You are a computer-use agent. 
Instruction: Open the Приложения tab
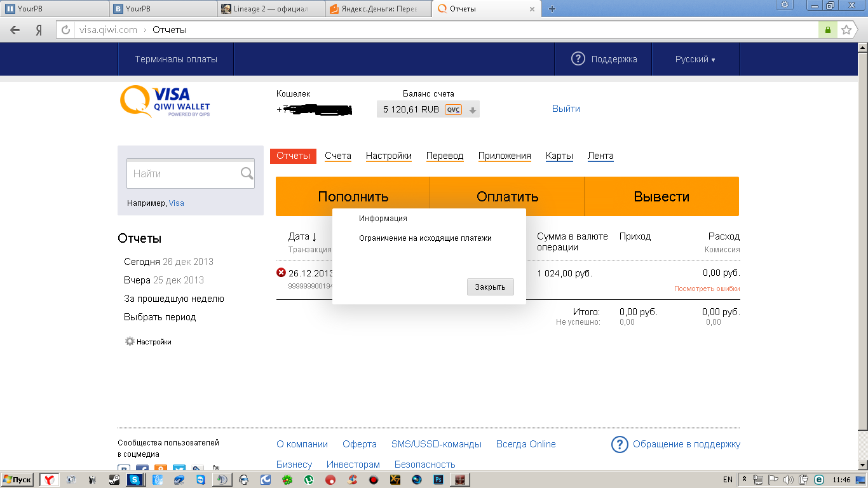(505, 156)
